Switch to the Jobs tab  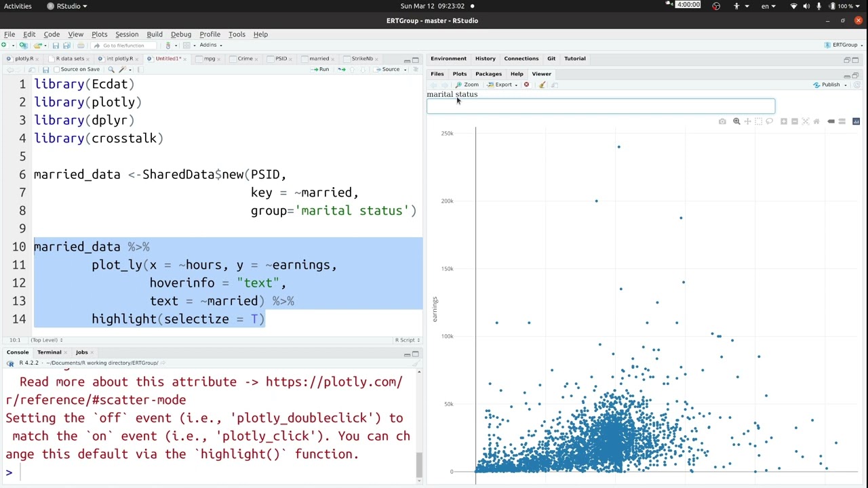click(81, 352)
